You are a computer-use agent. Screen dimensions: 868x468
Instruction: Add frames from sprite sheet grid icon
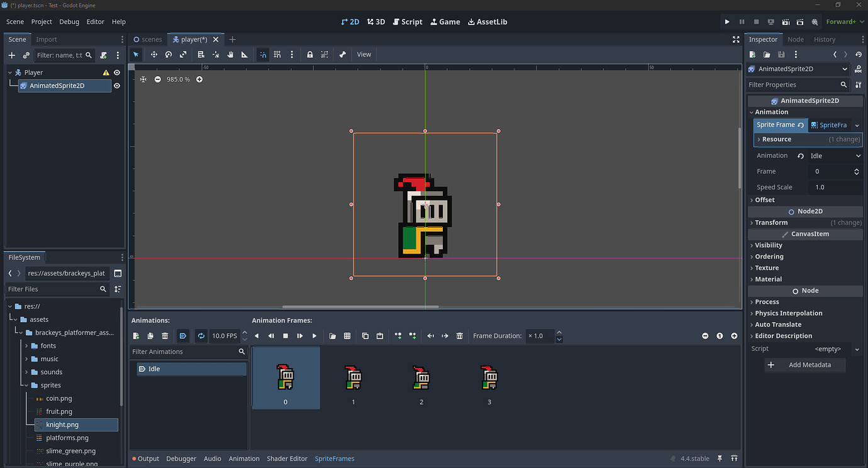pos(347,336)
